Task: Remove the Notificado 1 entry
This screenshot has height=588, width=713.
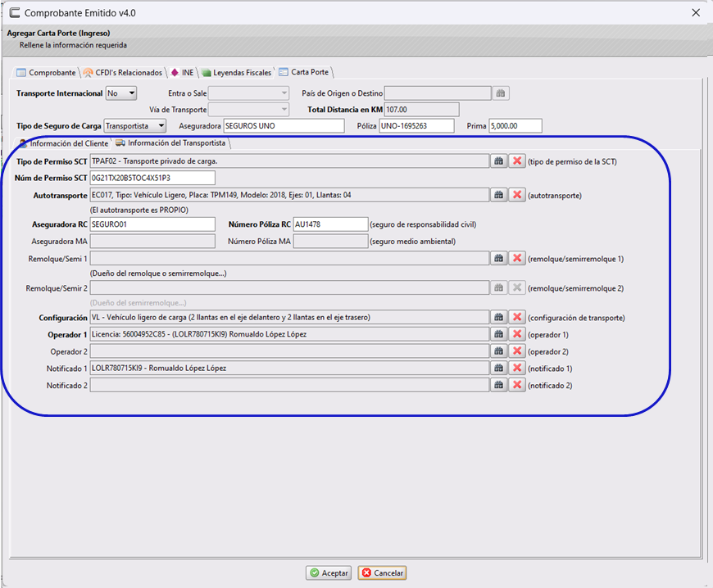Action: coord(516,368)
